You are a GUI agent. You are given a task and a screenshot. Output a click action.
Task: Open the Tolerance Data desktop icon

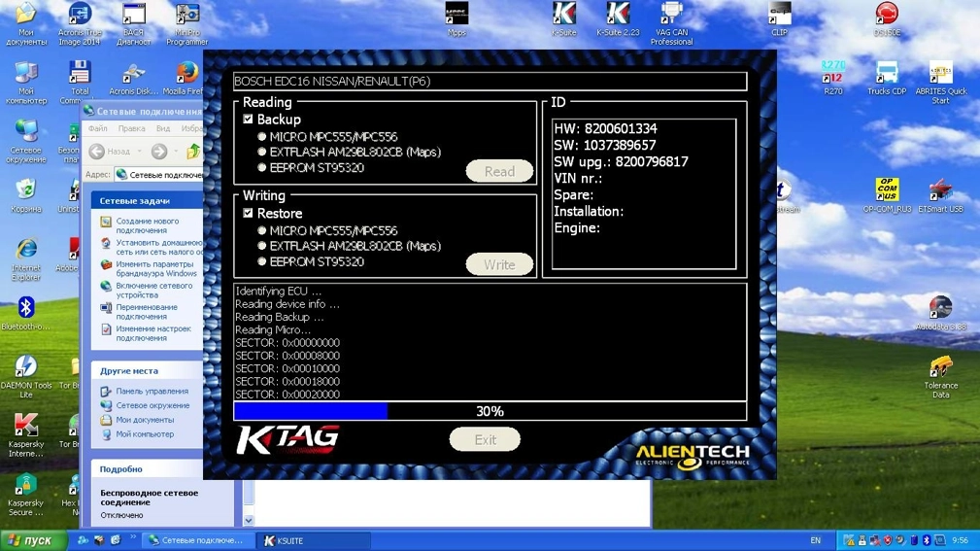coord(940,377)
